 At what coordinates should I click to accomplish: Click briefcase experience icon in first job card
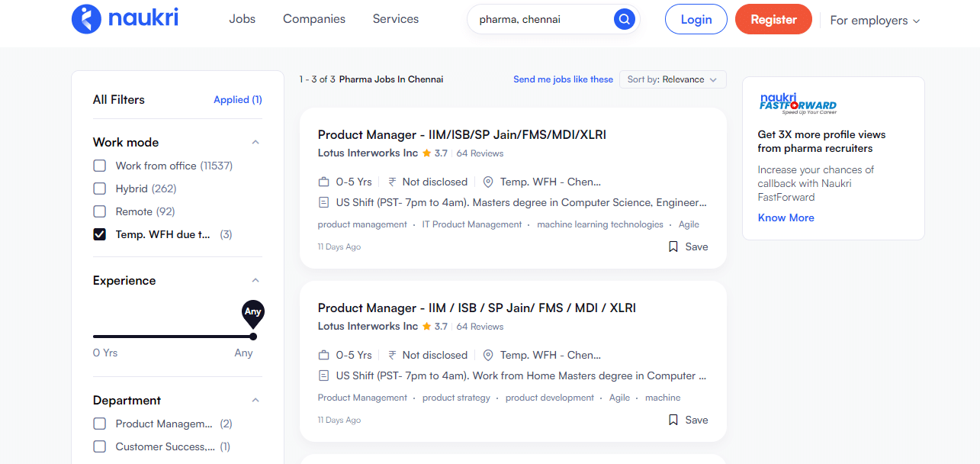pyautogui.click(x=323, y=182)
